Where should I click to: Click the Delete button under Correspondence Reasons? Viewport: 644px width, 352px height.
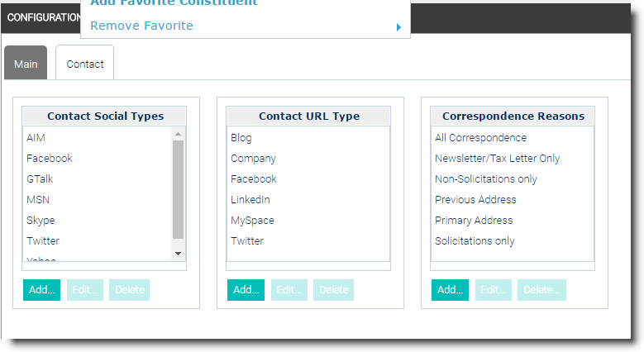coord(541,289)
